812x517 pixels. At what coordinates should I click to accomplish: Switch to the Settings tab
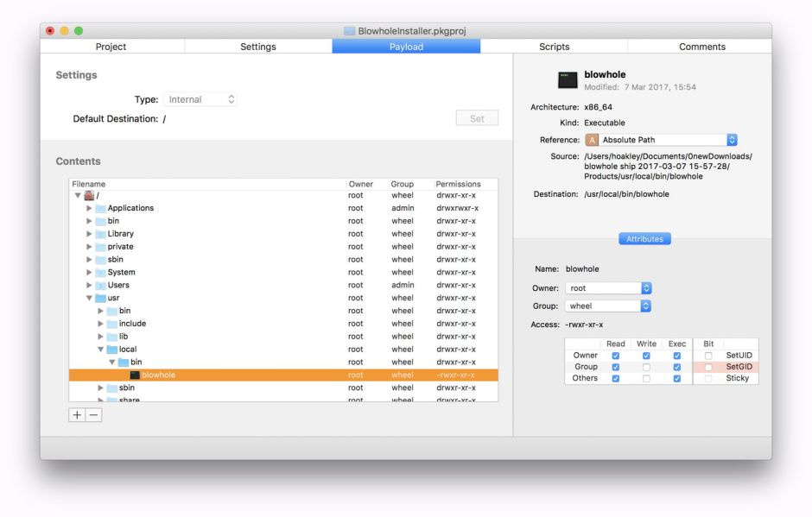pyautogui.click(x=258, y=47)
